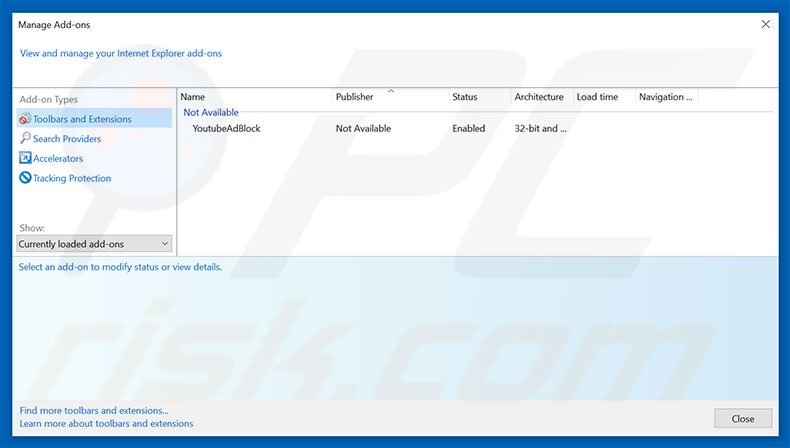The image size is (790, 448).
Task: Click the Navigation column header
Action: [x=665, y=97]
